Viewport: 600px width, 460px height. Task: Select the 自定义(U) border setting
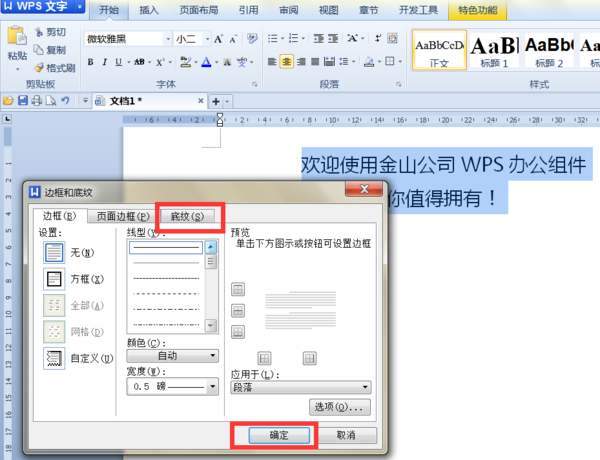pos(78,358)
